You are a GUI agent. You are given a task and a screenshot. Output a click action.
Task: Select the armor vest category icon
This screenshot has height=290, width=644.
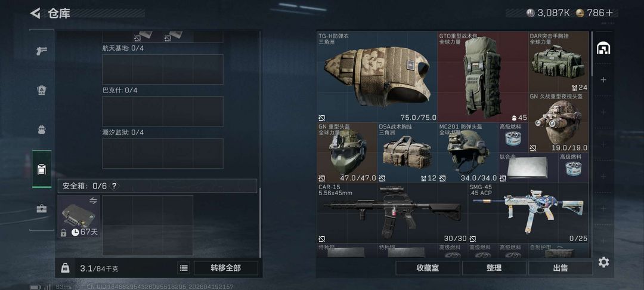[x=42, y=90]
